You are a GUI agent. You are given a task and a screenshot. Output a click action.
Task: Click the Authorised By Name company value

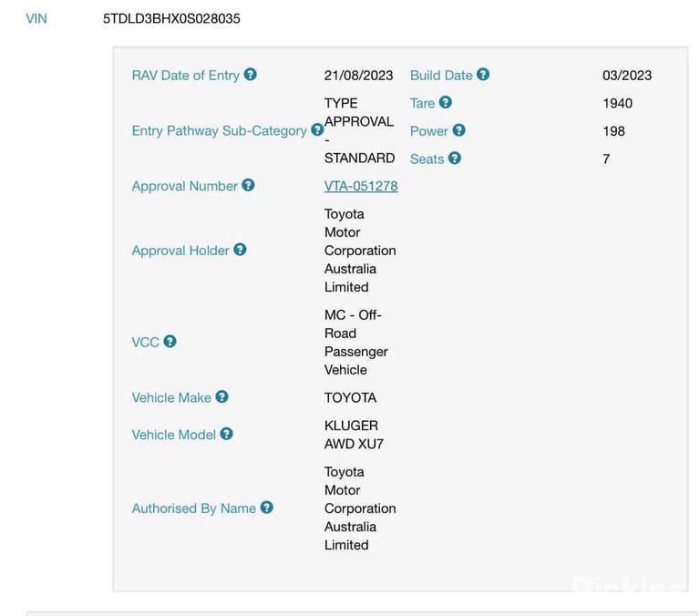(x=360, y=508)
